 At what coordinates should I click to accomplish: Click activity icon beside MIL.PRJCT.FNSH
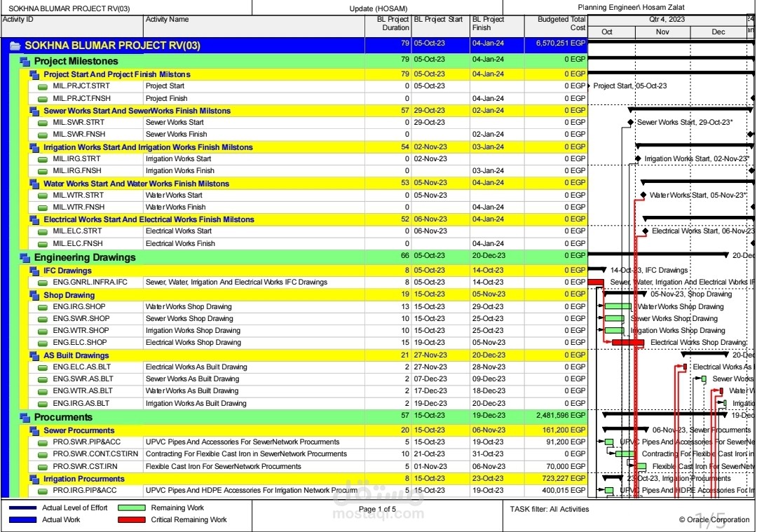click(x=43, y=99)
